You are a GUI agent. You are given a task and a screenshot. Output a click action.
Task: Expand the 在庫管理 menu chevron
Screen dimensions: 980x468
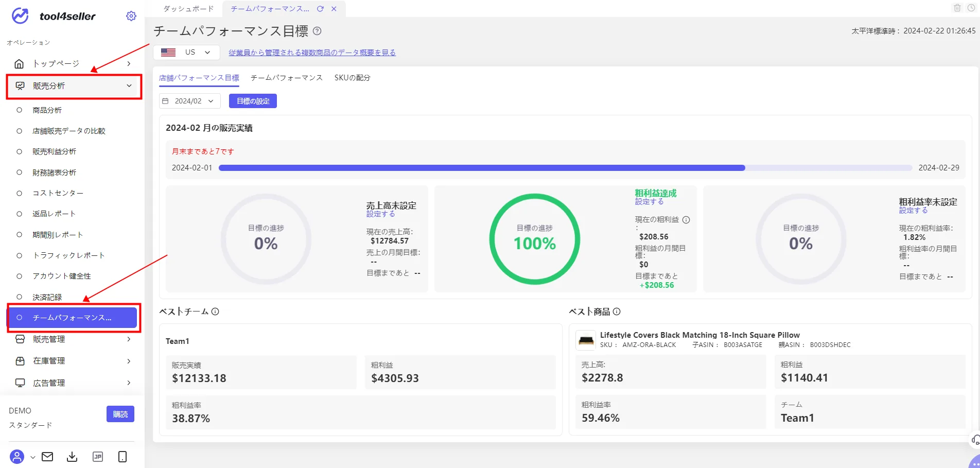point(129,361)
